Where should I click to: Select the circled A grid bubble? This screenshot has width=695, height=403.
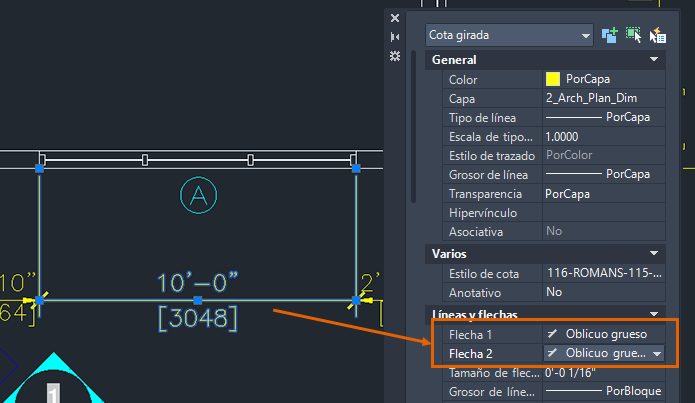[199, 195]
